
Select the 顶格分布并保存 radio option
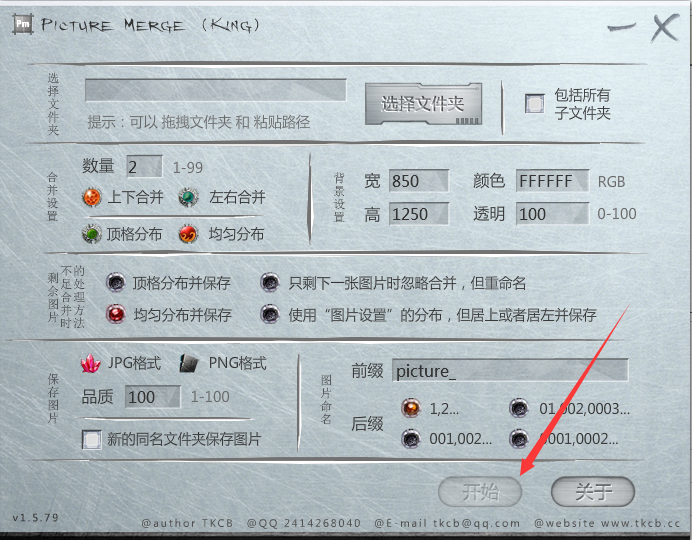[x=116, y=282]
